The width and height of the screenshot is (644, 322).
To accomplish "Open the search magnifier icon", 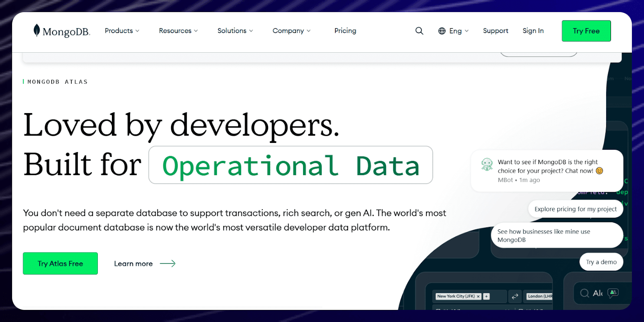I will [419, 31].
